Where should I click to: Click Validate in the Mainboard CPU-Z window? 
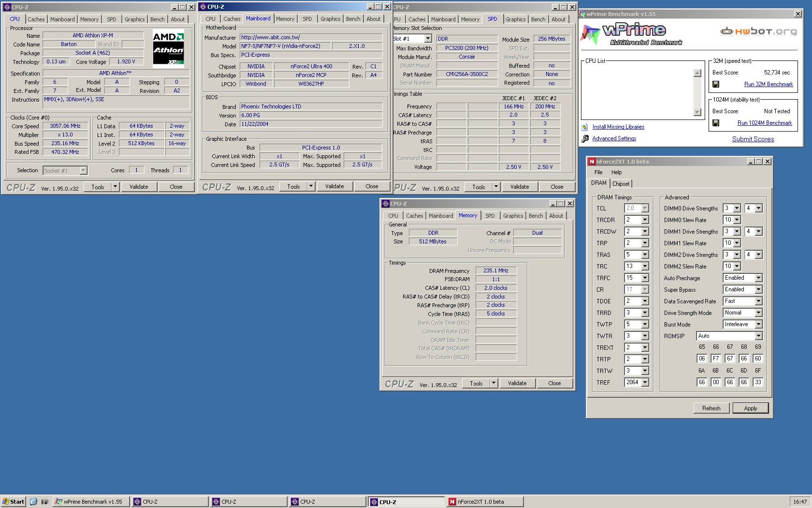pyautogui.click(x=334, y=186)
